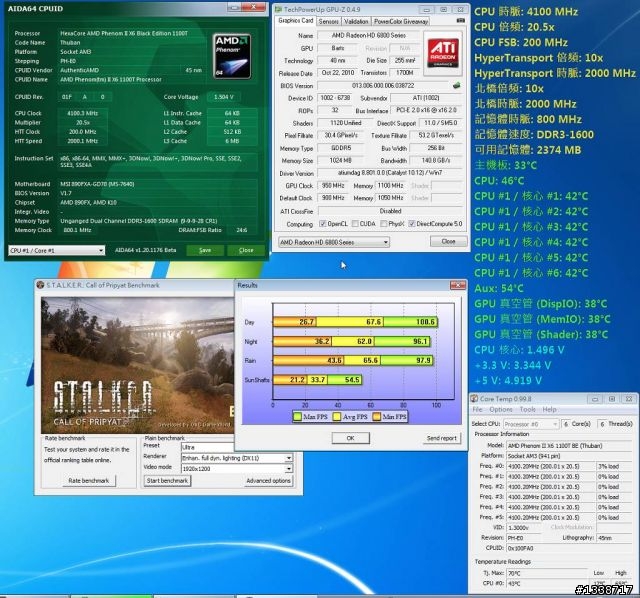Switch to the Validation tab in GPU-Z
Screen dimensions: 640x598
pos(356,21)
